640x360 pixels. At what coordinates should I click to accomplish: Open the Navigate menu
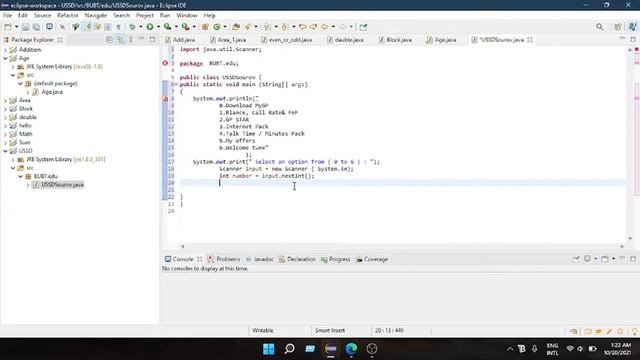(96, 16)
